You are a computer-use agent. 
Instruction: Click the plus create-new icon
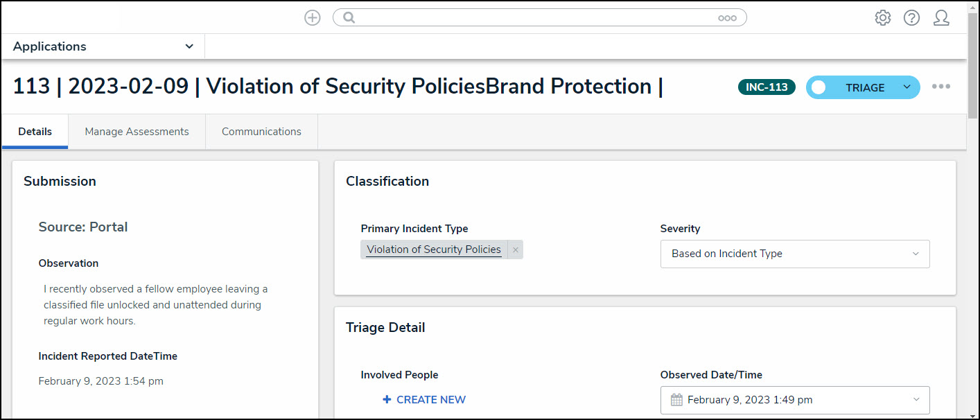[x=313, y=18]
